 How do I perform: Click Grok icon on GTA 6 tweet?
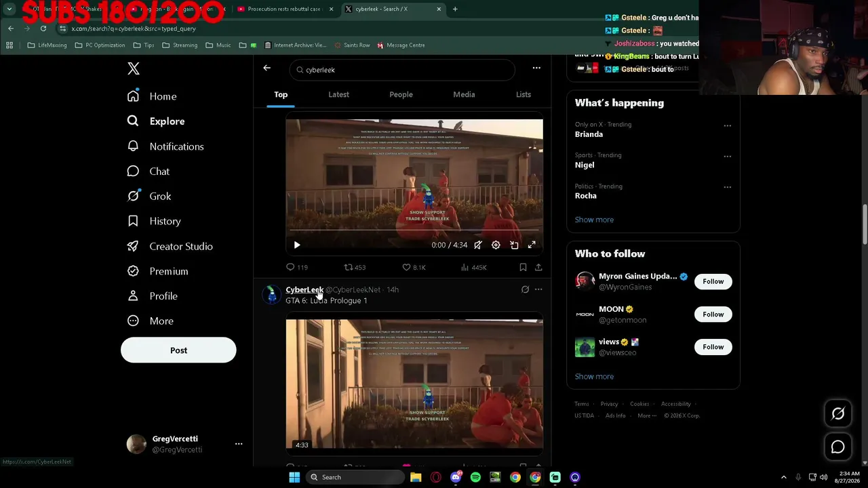point(525,289)
